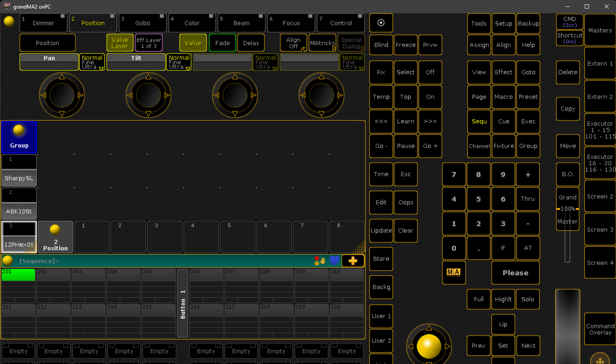Toggle the Solo key
Viewport: 616px width, 364px height.
[x=528, y=299]
